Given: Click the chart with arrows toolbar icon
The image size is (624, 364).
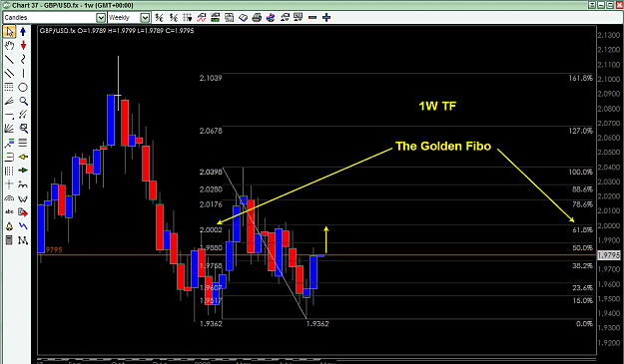Looking at the screenshot, I should coord(285,18).
